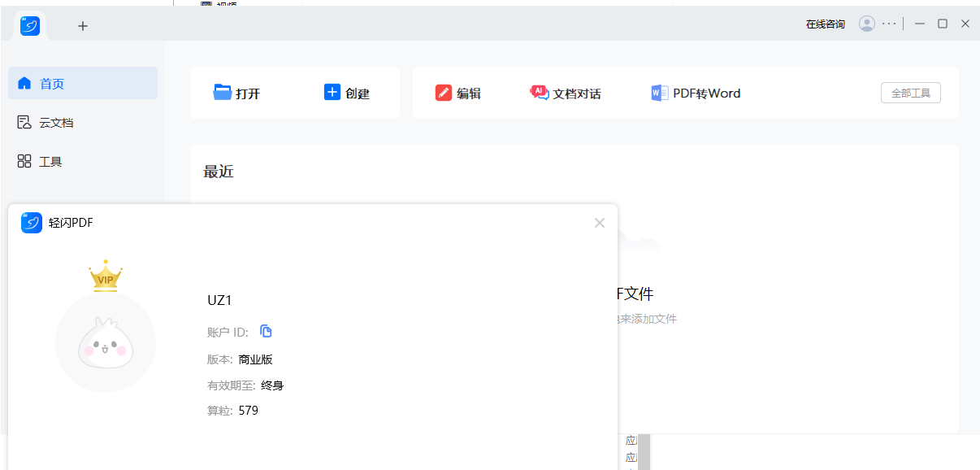Close the account info popup
980x470 pixels.
(x=600, y=223)
